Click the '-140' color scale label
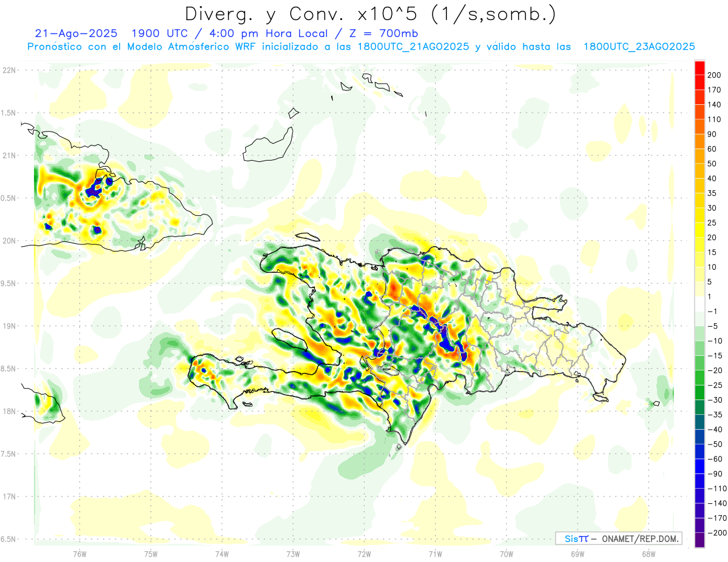728x562 pixels. tap(716, 503)
